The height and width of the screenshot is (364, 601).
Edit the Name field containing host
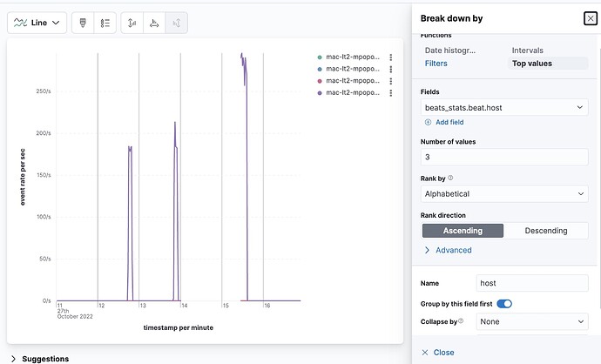coord(532,283)
